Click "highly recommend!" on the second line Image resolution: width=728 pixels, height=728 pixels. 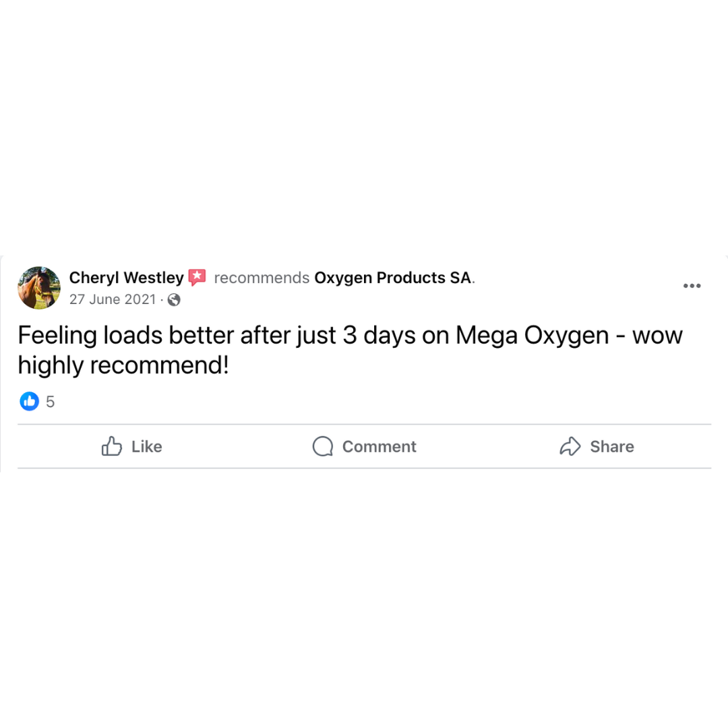click(x=123, y=365)
